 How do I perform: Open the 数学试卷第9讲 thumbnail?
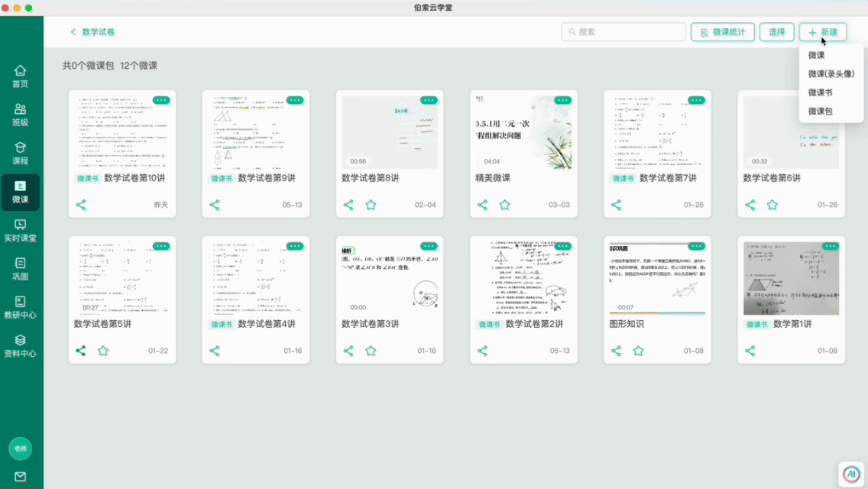tap(256, 132)
